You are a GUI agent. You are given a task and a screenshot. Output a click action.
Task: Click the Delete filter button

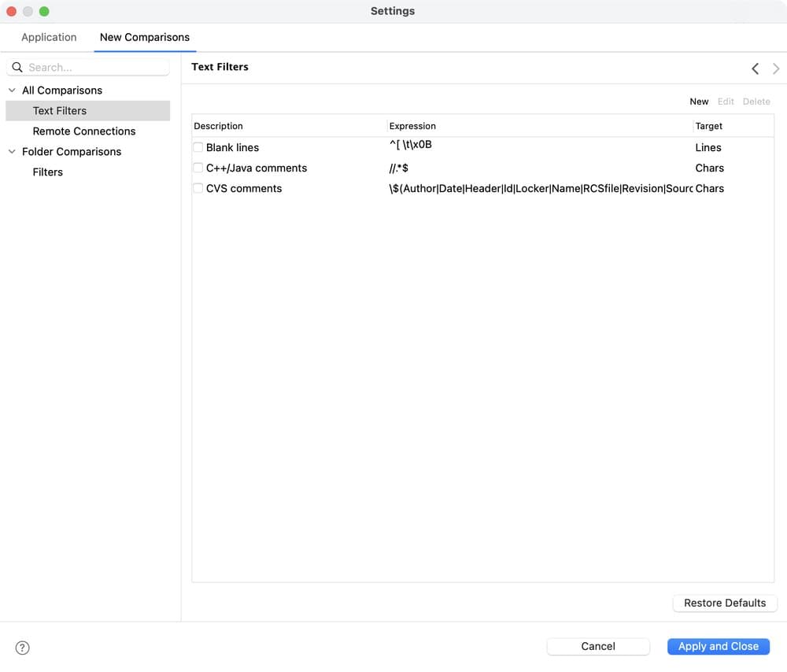click(x=756, y=102)
